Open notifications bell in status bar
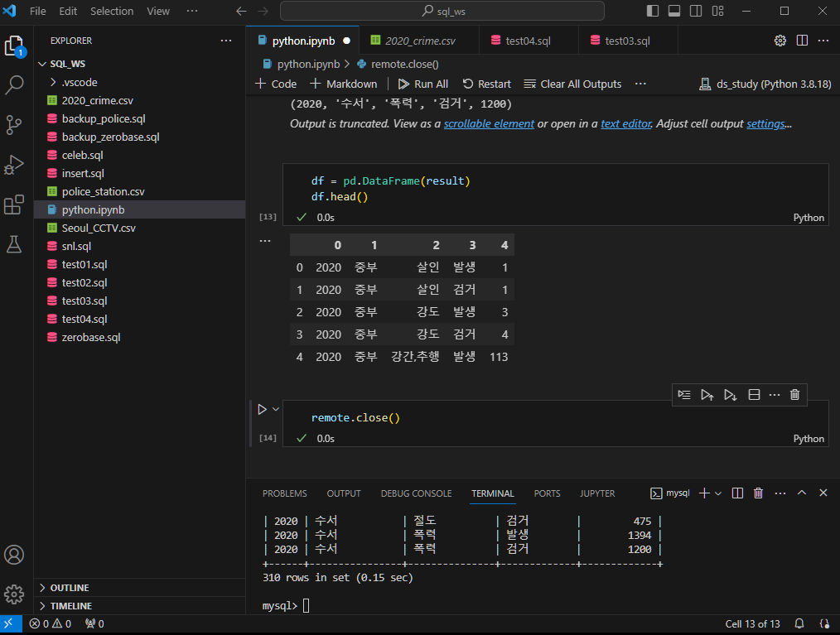The width and height of the screenshot is (840, 635). pyautogui.click(x=799, y=623)
